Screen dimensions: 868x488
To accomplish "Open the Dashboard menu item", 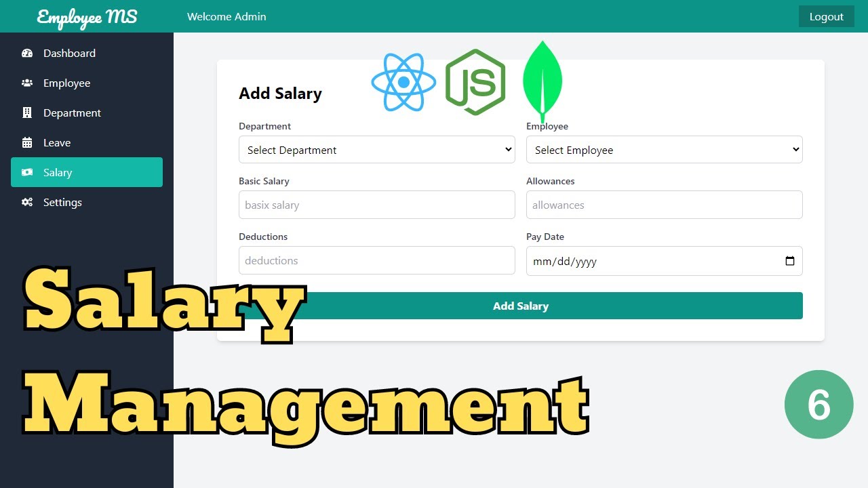I will point(87,53).
